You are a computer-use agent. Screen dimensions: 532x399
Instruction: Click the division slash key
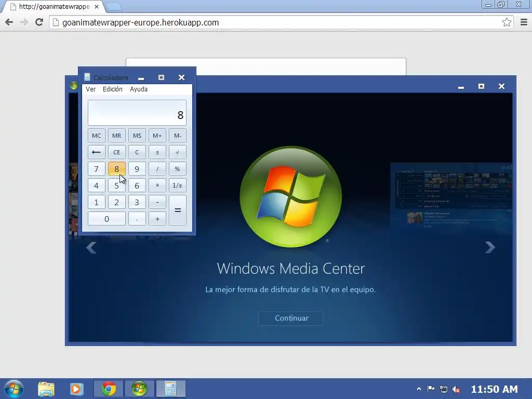pos(157,169)
